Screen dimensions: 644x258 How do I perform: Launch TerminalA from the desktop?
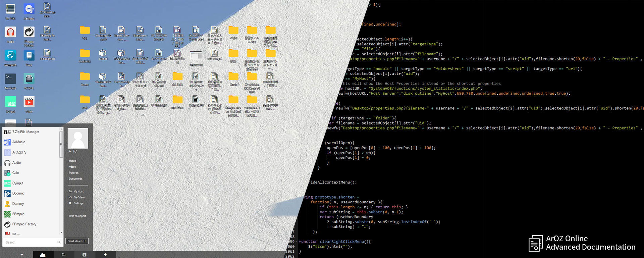coord(10,79)
